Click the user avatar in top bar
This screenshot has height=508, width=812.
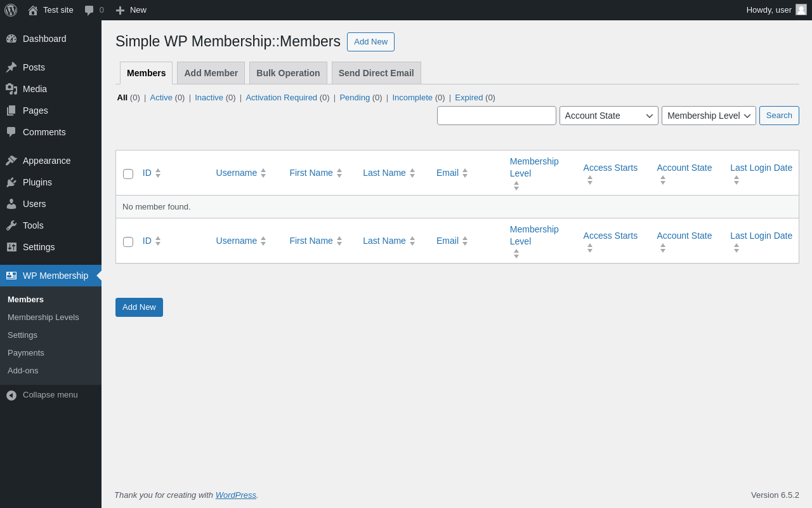click(x=801, y=10)
